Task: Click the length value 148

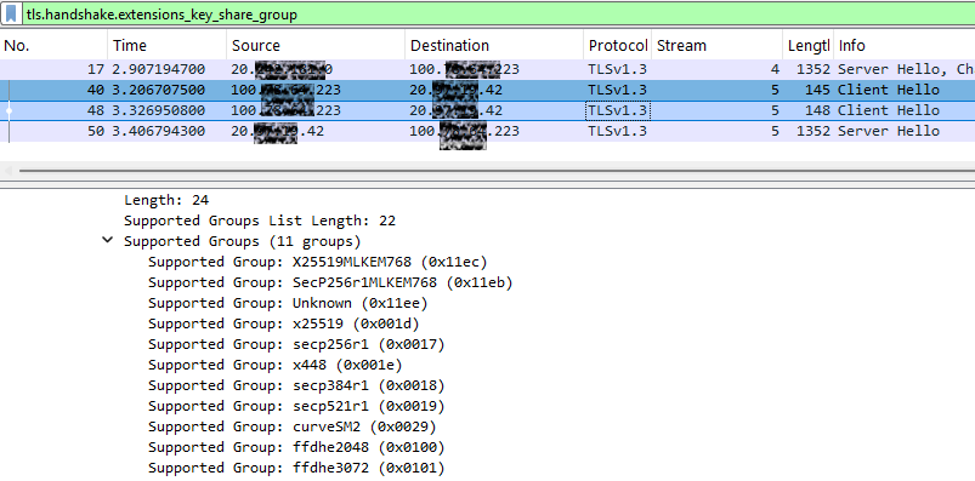Action: point(818,111)
